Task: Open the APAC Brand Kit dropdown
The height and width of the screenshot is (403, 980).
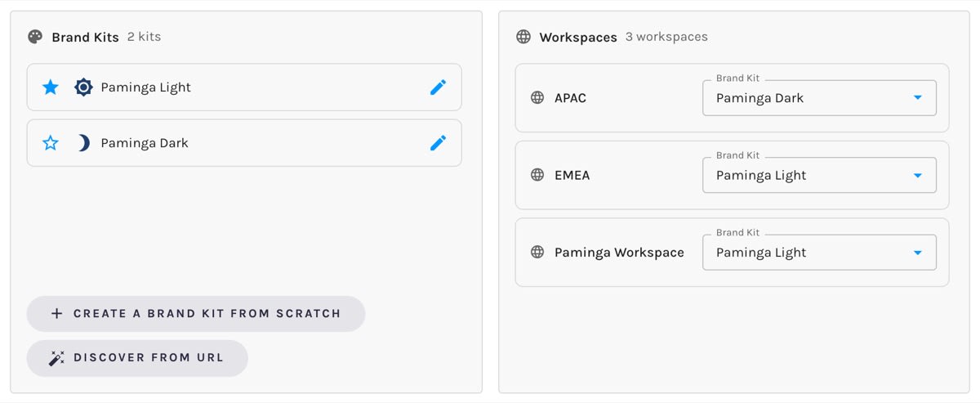Action: coord(819,98)
